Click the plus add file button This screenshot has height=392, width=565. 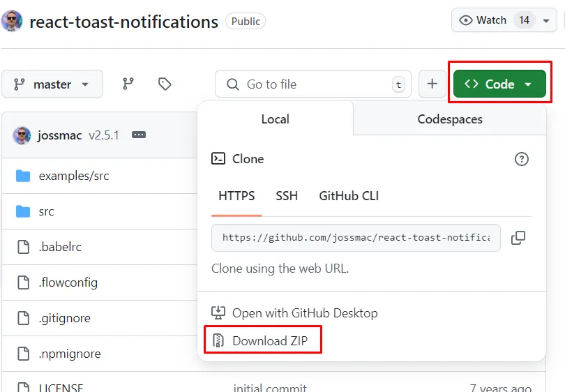click(x=432, y=84)
